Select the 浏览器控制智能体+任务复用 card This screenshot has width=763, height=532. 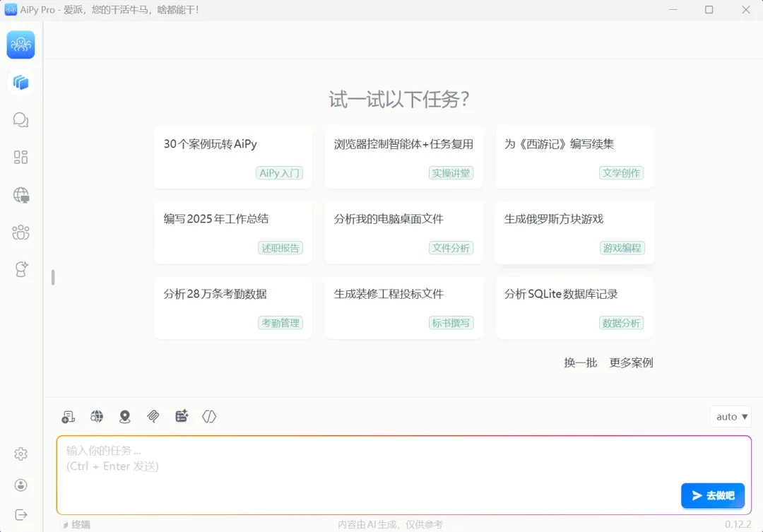click(x=404, y=158)
